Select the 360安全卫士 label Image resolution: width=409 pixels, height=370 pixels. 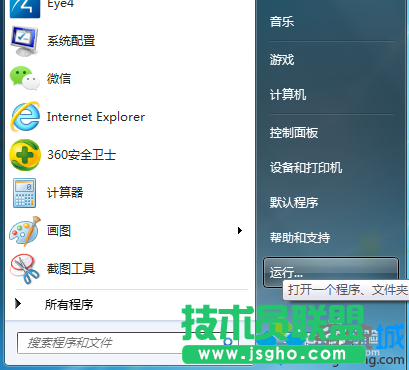[81, 155]
